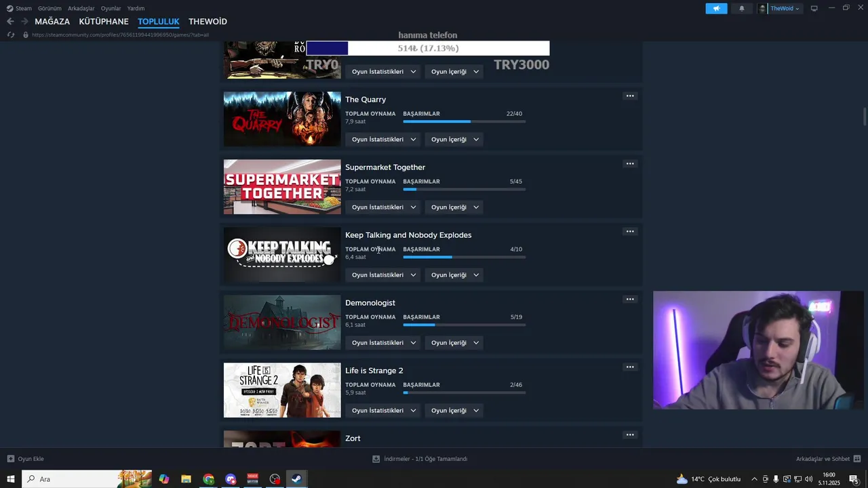Open the Windows notification center icon
This screenshot has height=488, width=868.
click(854, 479)
